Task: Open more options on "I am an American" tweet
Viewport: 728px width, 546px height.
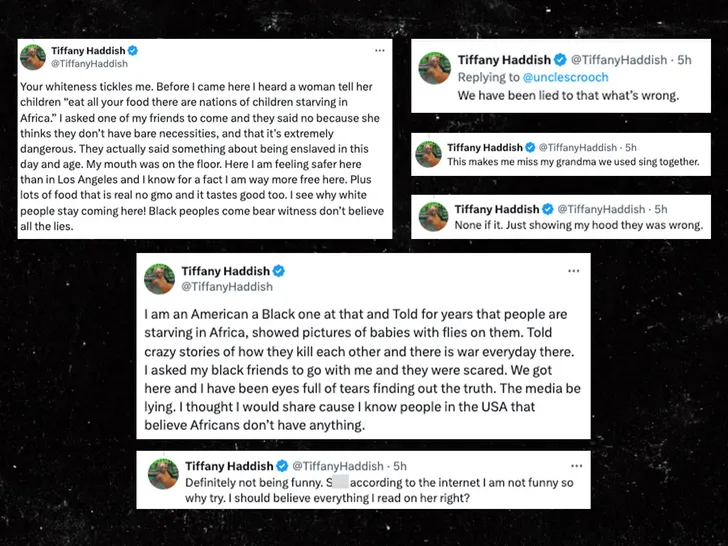Action: [573, 271]
